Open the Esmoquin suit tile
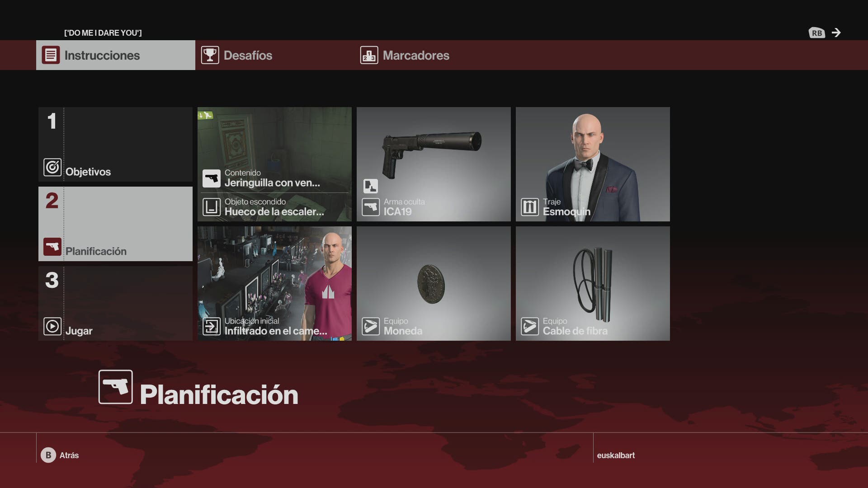Viewport: 868px width, 488px height. coord(593,164)
